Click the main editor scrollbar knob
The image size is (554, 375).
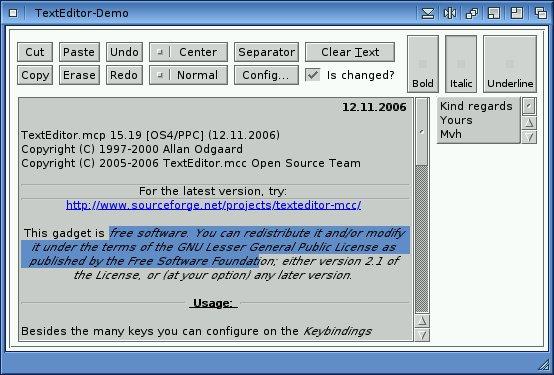pyautogui.click(x=422, y=132)
